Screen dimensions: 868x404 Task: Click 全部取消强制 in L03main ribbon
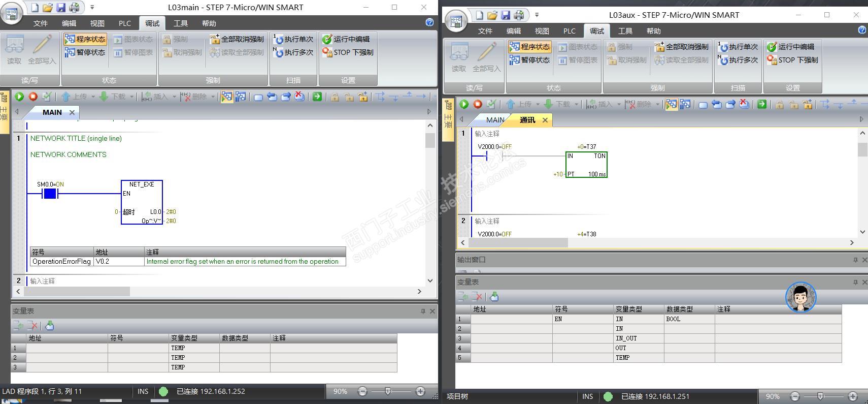237,39
